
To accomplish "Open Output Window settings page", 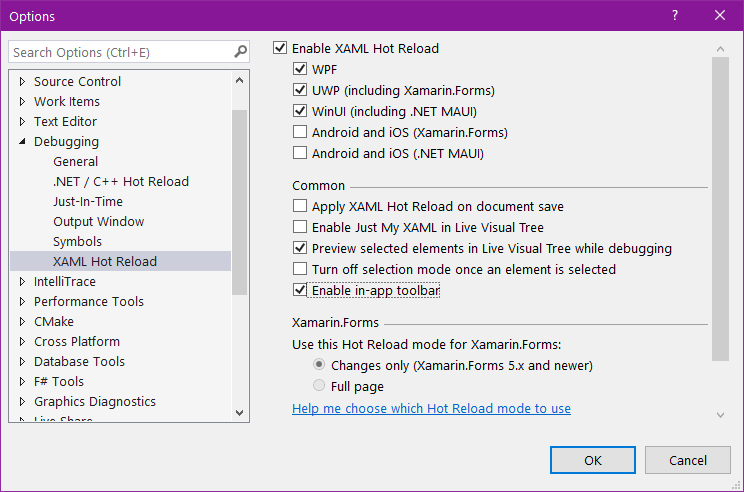I will pos(98,221).
